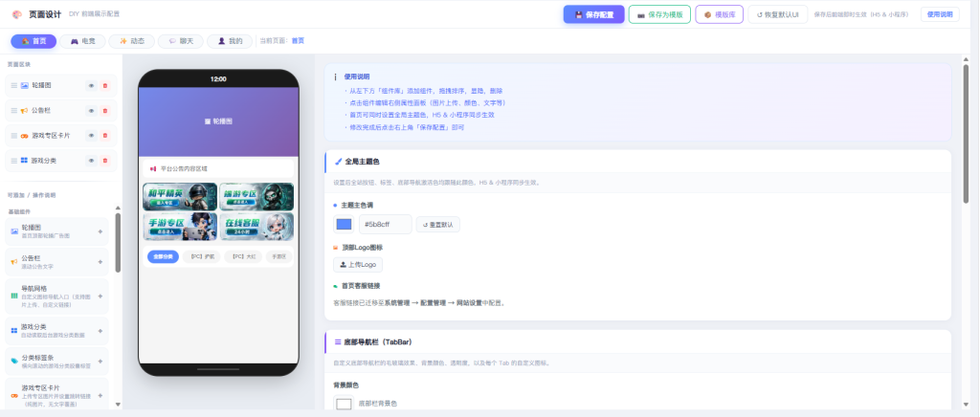980x417 pixels.
Task: Open the 模版库 template library
Action: tap(720, 14)
